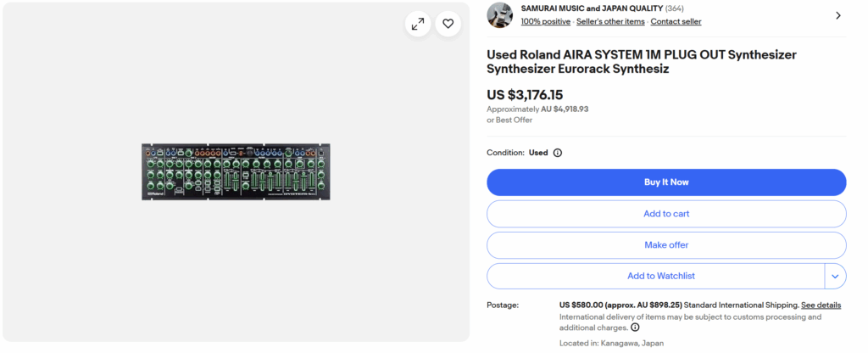868x353 pixels.
Task: Expand the product image to full view
Action: point(417,24)
